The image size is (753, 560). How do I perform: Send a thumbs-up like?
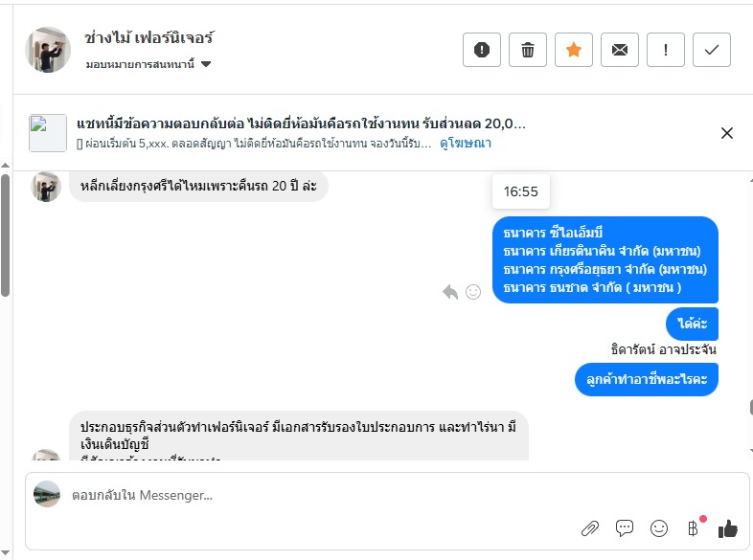(x=728, y=527)
